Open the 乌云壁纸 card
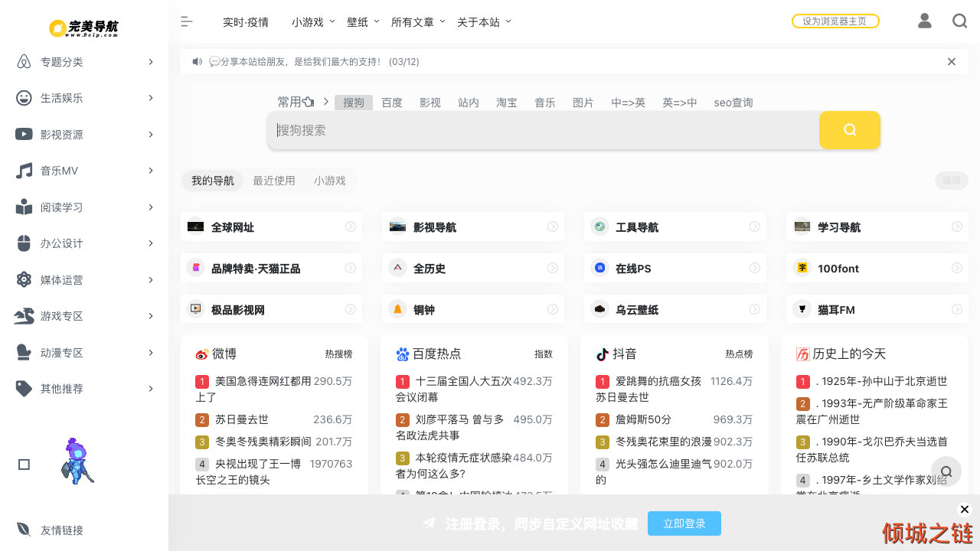Viewport: 980px width, 551px height. 675,309
